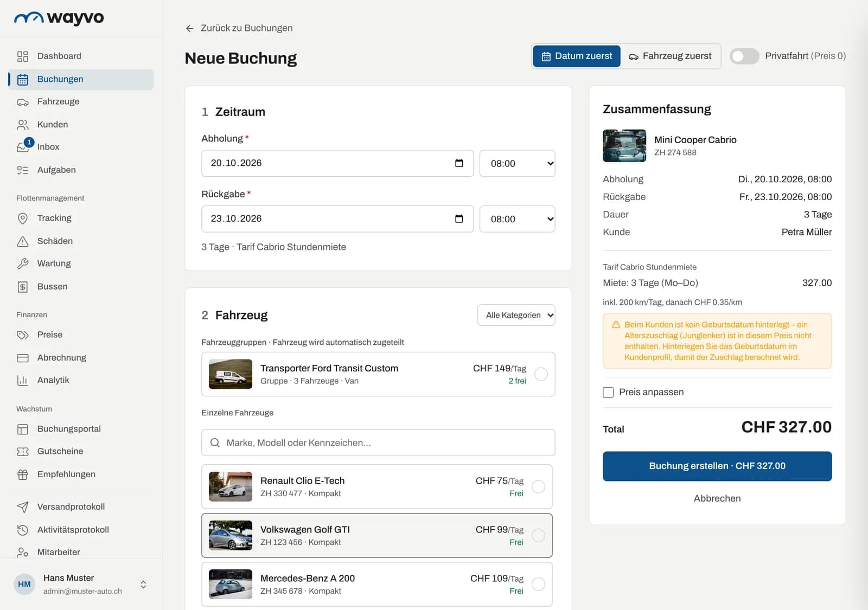Click the Analytik bar chart icon

coord(22,381)
